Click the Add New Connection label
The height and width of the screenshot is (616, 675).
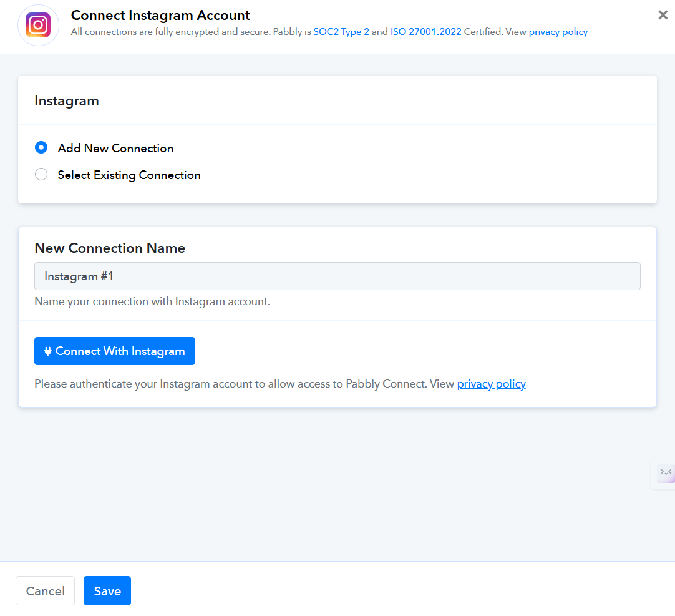click(x=115, y=148)
